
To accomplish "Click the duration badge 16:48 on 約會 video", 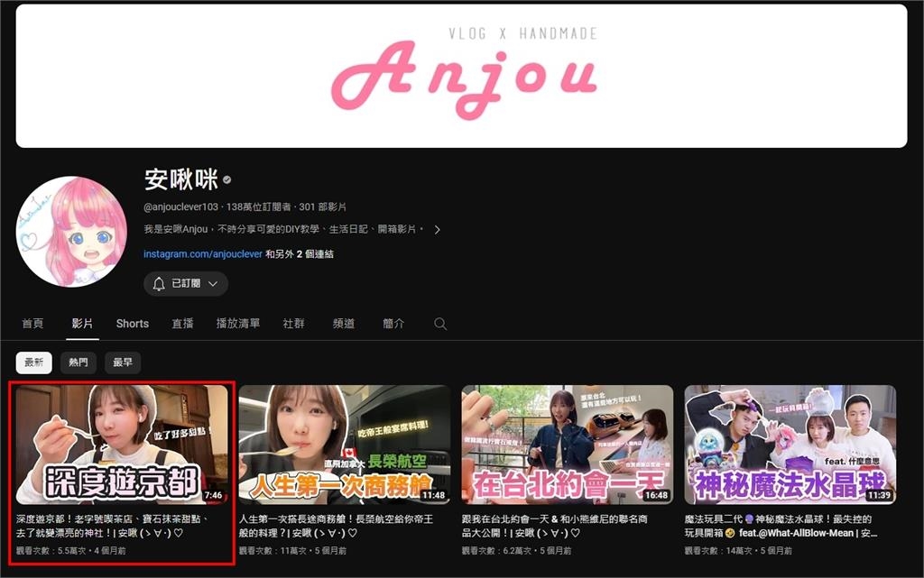I will coord(656,494).
